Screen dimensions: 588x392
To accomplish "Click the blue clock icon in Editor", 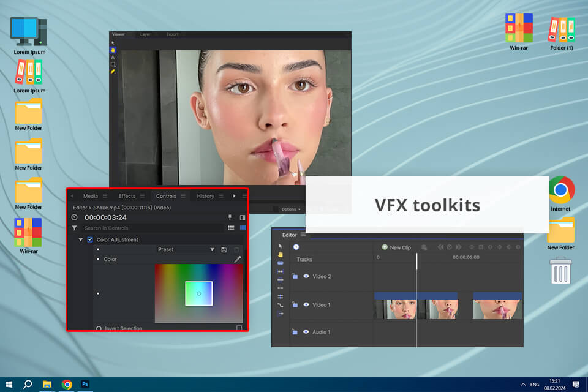I will coord(296,247).
